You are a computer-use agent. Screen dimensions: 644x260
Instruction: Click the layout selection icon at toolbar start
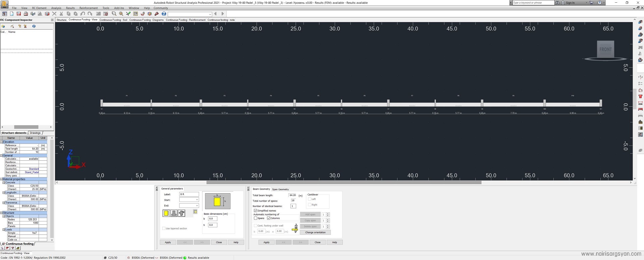4,14
